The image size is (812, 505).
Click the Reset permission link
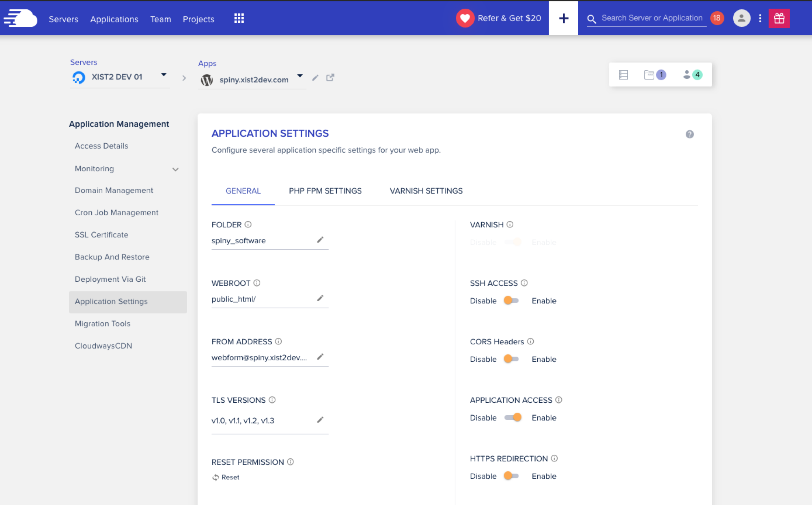pyautogui.click(x=226, y=477)
